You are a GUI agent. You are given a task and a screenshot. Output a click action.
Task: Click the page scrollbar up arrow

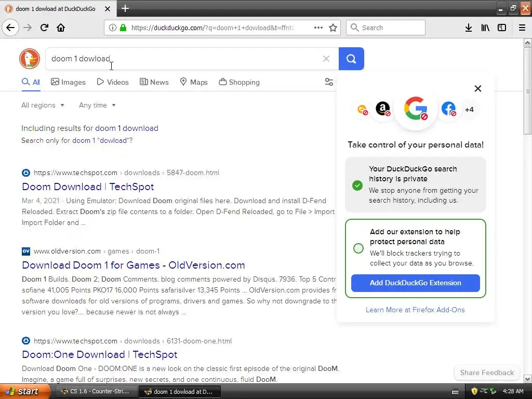click(527, 43)
